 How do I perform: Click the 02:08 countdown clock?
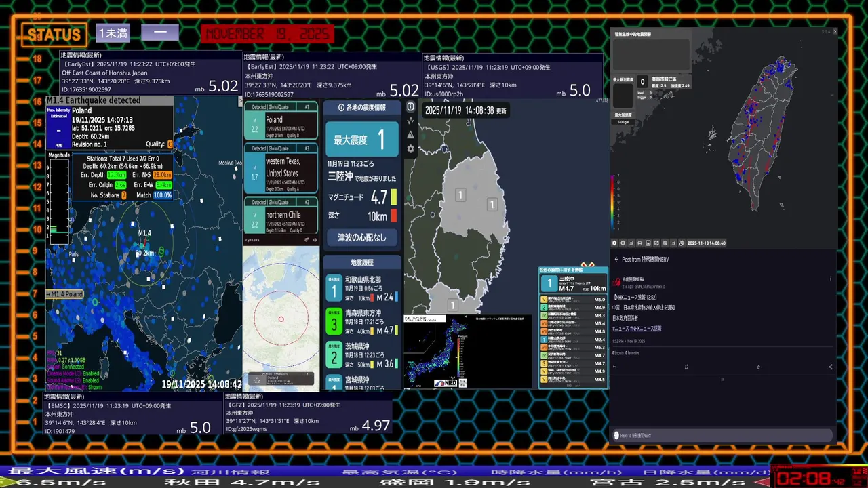coord(804,477)
